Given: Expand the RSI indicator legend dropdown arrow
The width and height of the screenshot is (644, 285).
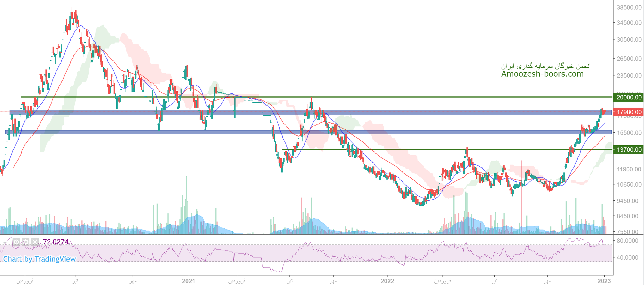Looking at the screenshot, I should (5, 242).
